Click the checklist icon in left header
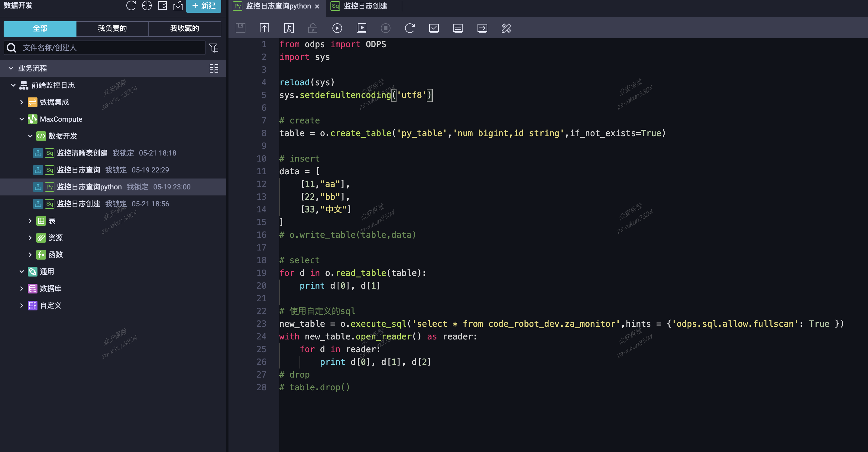 tap(163, 6)
